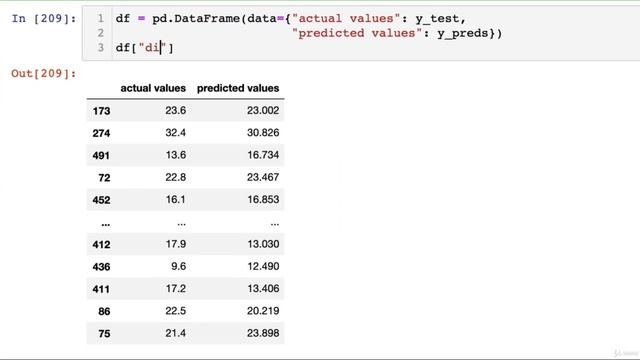
Task: Click predicted value 20.219
Action: point(263,311)
